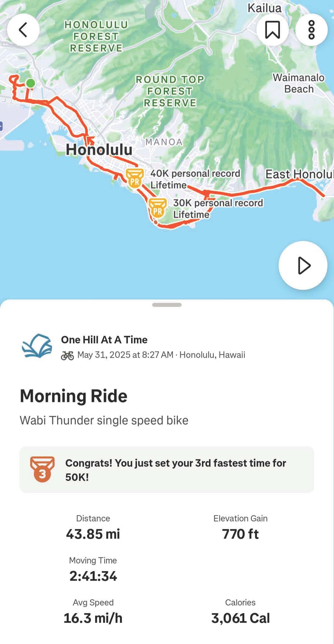Tap the 3rd fastest medal icon
The image size is (334, 644).
coord(42,469)
